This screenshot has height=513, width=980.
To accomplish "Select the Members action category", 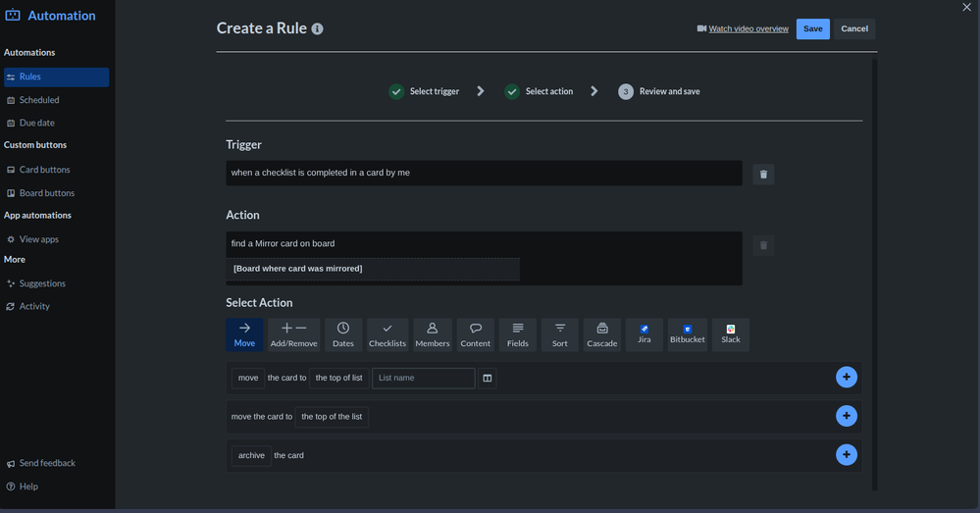I will tap(433, 334).
